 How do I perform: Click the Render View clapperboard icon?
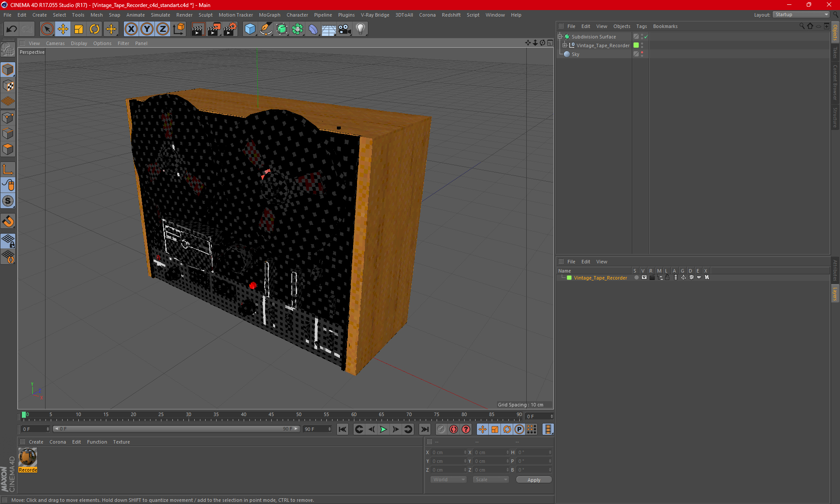(x=198, y=29)
